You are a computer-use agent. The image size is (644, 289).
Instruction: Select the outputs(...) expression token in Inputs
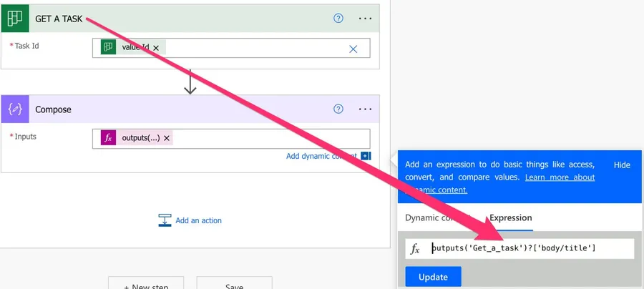pyautogui.click(x=139, y=138)
